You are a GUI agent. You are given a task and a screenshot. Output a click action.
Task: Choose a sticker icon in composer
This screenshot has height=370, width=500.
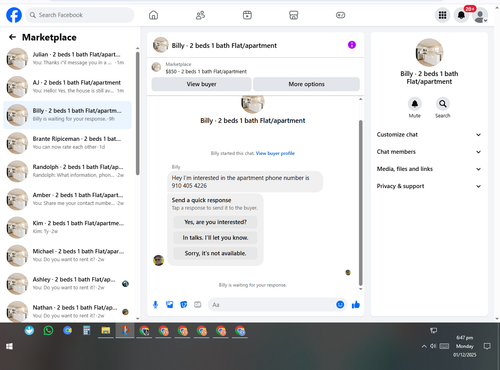(x=184, y=305)
